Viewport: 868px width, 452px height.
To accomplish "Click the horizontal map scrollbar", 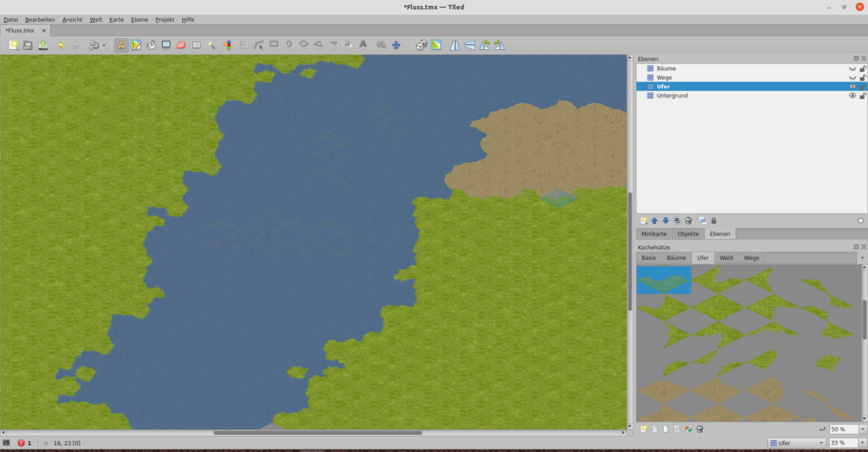I will 318,432.
